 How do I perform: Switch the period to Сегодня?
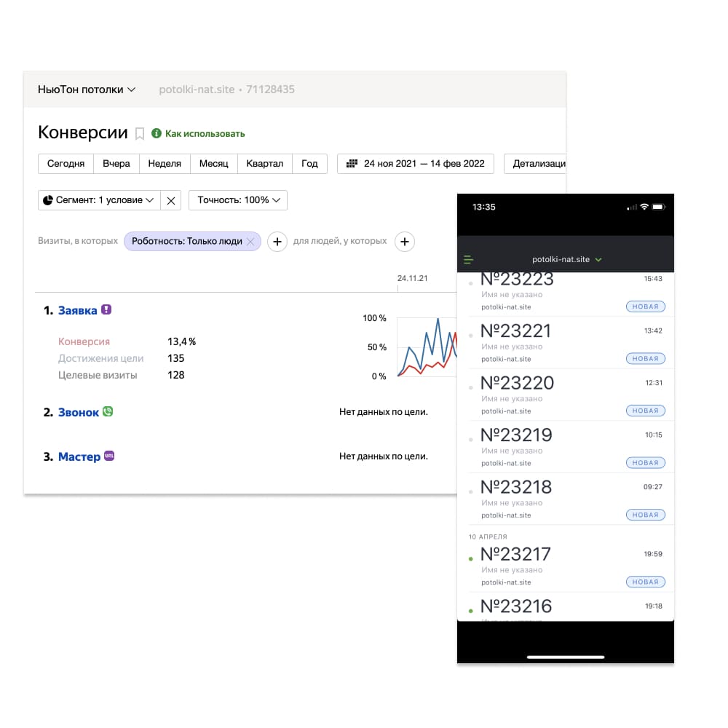click(x=66, y=164)
